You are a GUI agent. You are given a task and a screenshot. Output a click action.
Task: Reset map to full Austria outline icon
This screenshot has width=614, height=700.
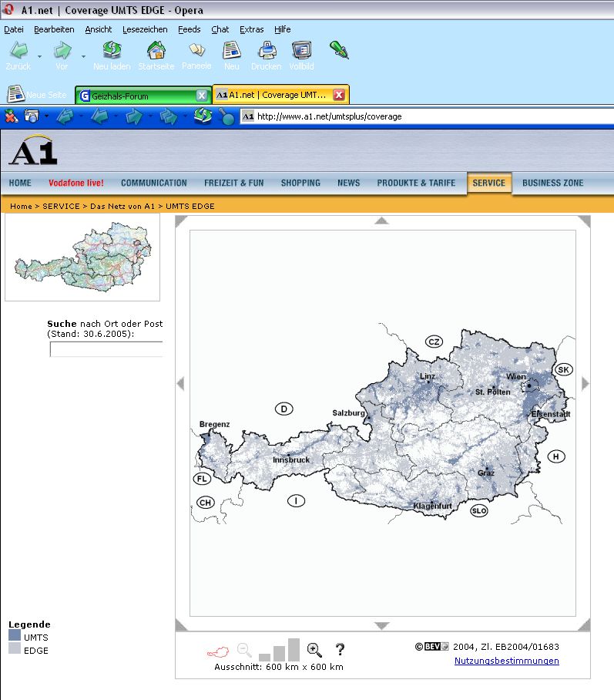[x=218, y=651]
